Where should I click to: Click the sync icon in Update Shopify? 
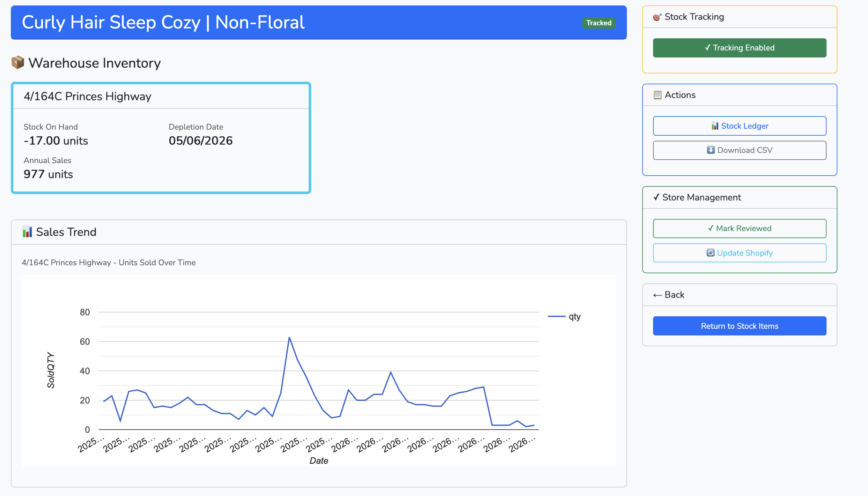(x=710, y=253)
